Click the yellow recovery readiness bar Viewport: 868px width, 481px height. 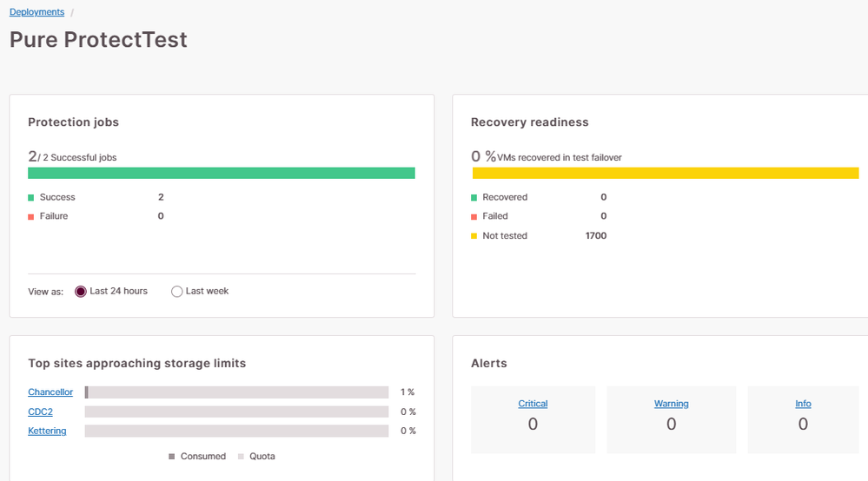666,173
